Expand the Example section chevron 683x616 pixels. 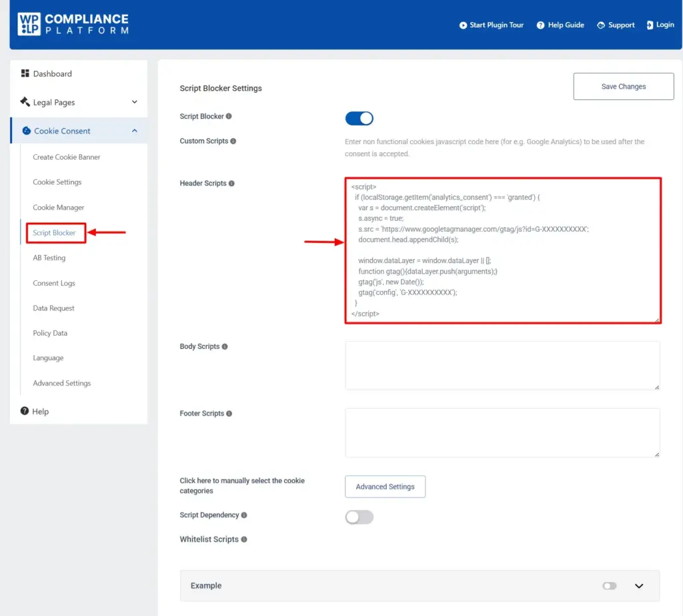639,585
